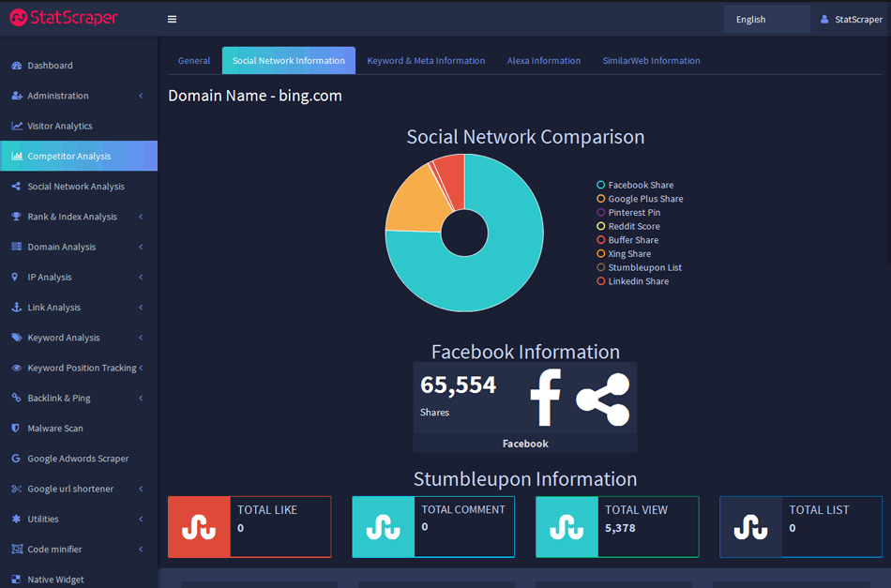The height and width of the screenshot is (588, 891).
Task: Click Stumbleupon icon in Total Comment card
Action: (x=383, y=527)
